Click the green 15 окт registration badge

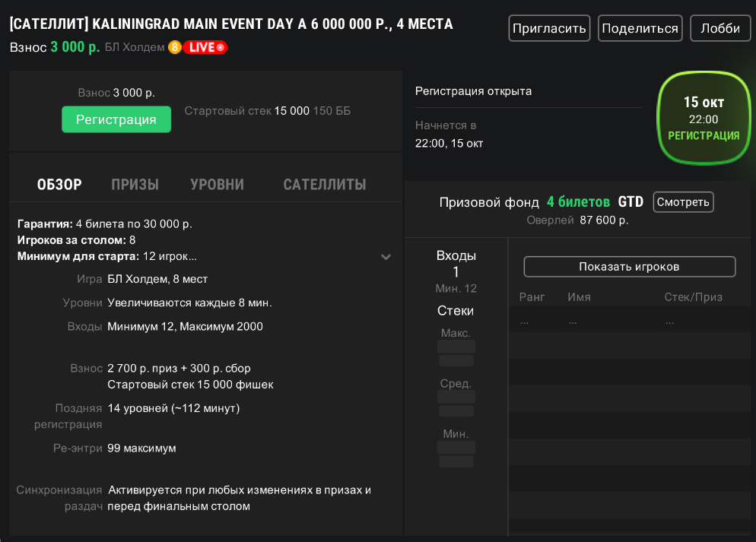703,118
